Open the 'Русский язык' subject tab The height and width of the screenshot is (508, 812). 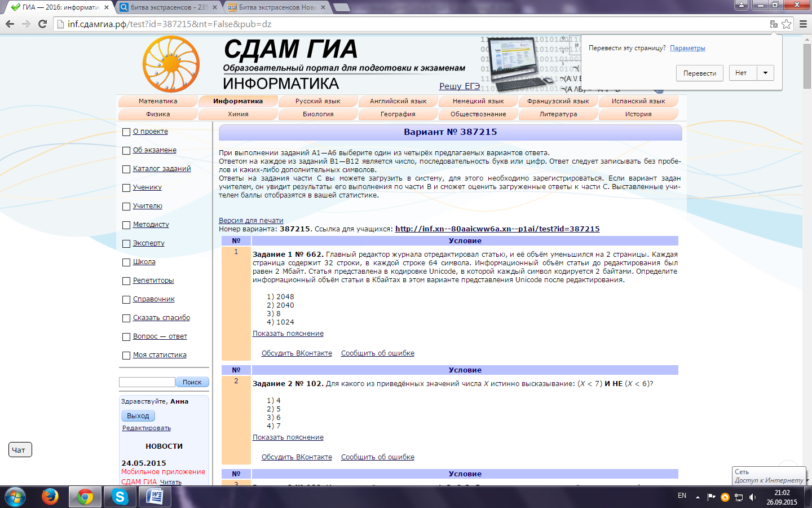(x=318, y=101)
